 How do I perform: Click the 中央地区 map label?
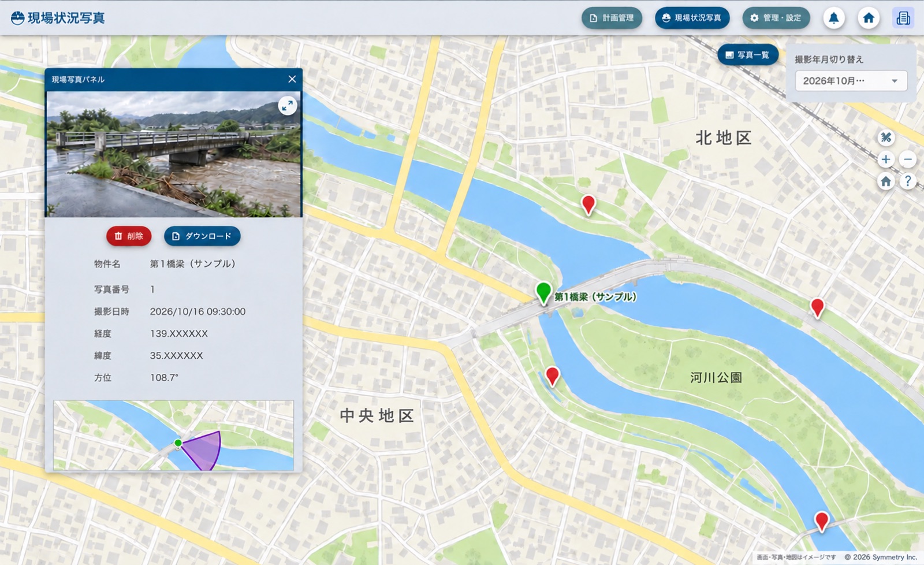[377, 415]
